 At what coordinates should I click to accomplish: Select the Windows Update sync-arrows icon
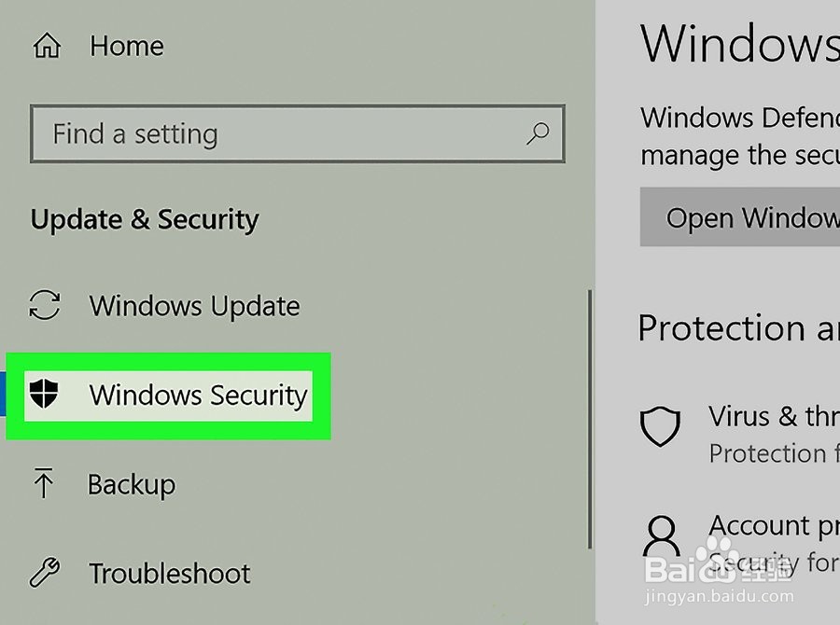coord(47,306)
